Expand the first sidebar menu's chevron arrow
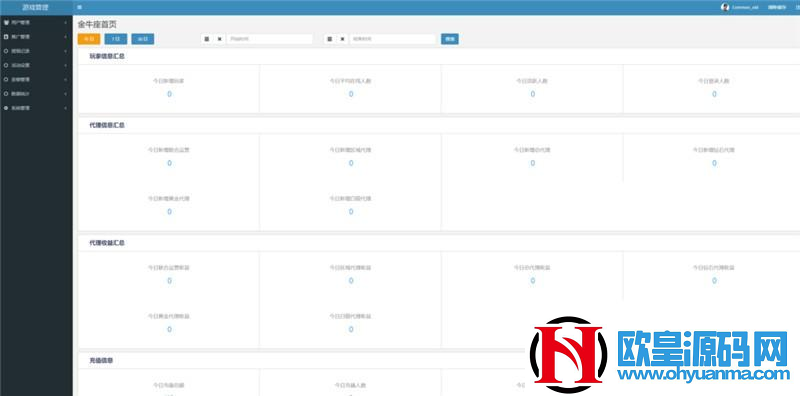 (65, 22)
